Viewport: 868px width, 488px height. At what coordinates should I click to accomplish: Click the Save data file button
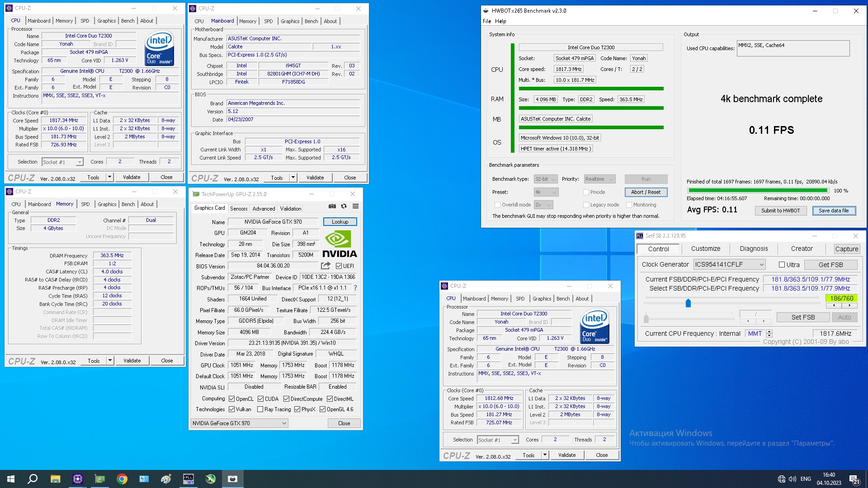834,211
